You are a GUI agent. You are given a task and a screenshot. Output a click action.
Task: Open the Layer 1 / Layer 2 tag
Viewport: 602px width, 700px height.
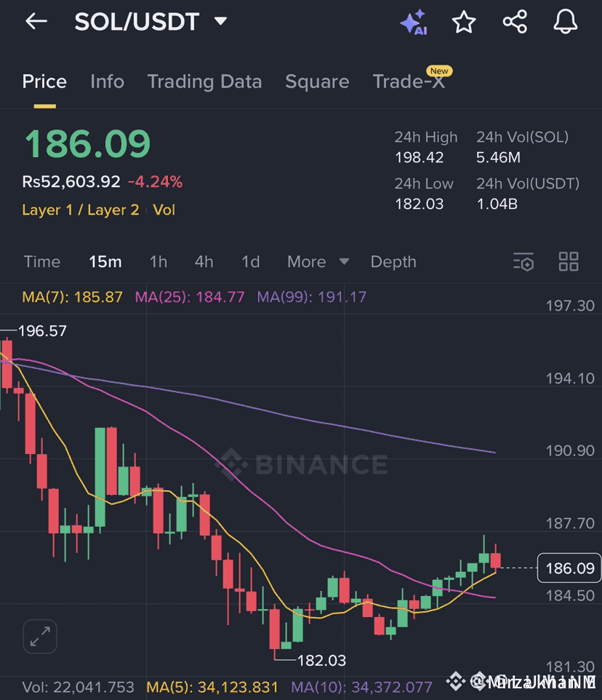[x=81, y=210]
